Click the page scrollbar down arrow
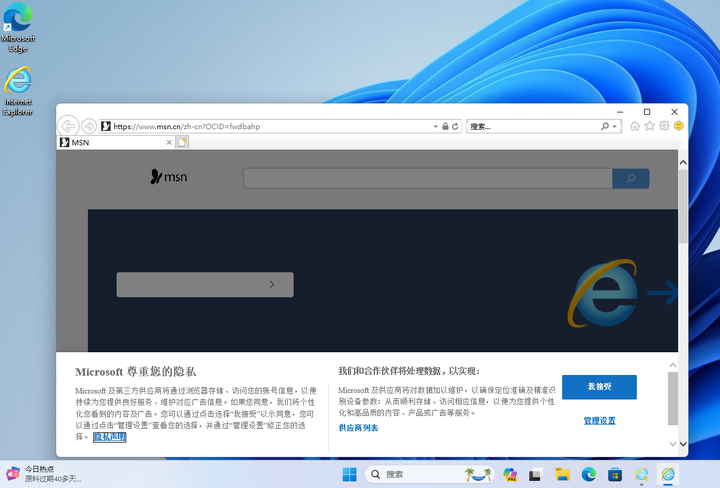720x488 pixels. [683, 444]
